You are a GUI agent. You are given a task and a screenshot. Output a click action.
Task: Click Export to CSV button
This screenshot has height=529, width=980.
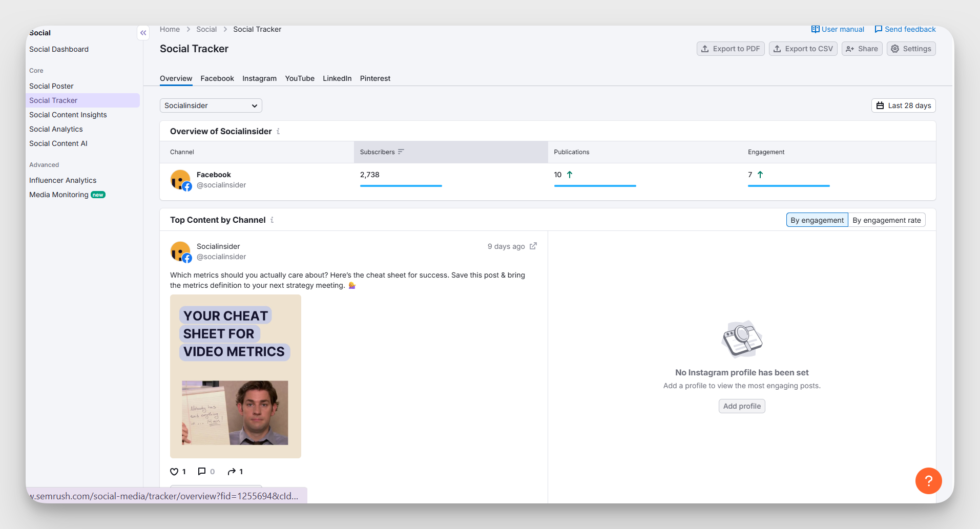point(803,49)
